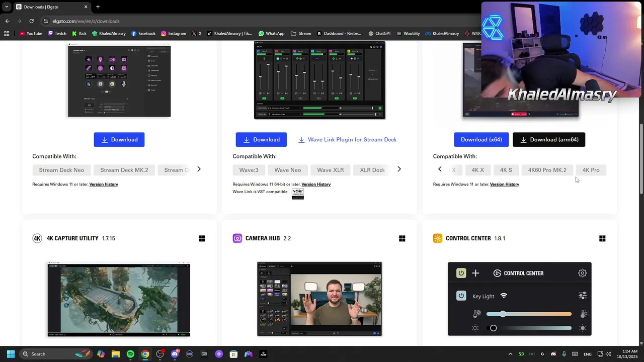The width and height of the screenshot is (644, 362).
Task: Click the Stream Deck app screenshot
Action: [x=119, y=81]
